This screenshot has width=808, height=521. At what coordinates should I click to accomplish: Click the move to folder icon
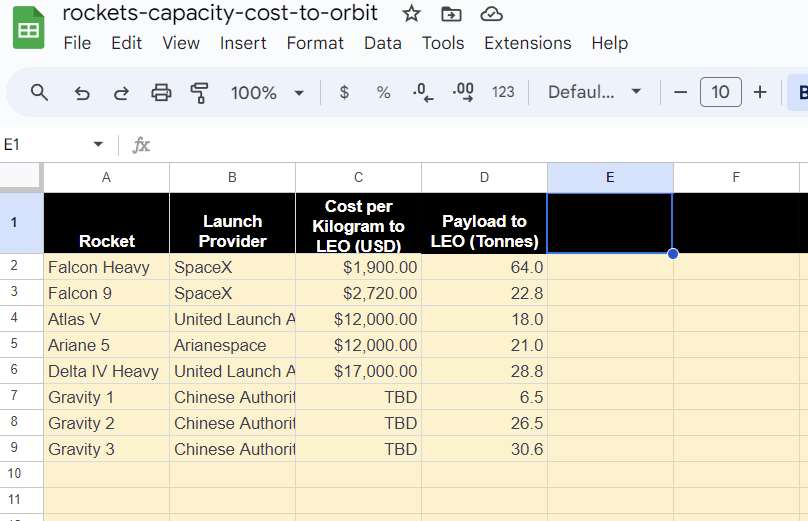[x=451, y=14]
